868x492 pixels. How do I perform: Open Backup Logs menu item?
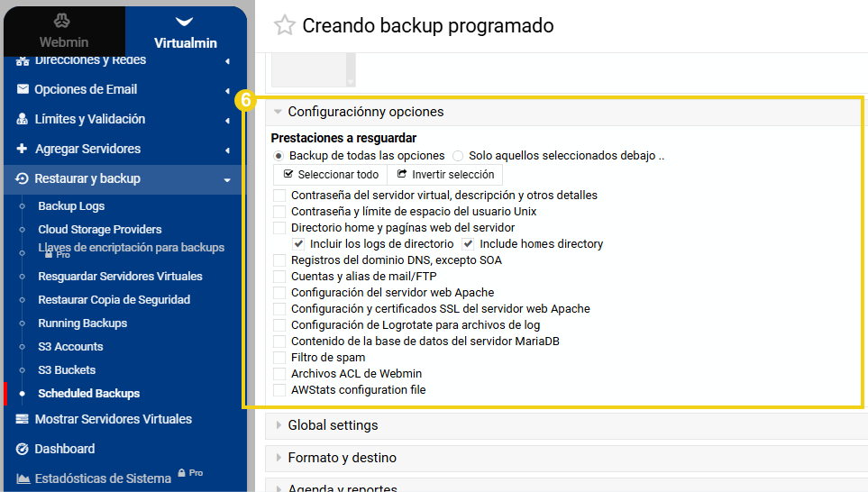[71, 205]
